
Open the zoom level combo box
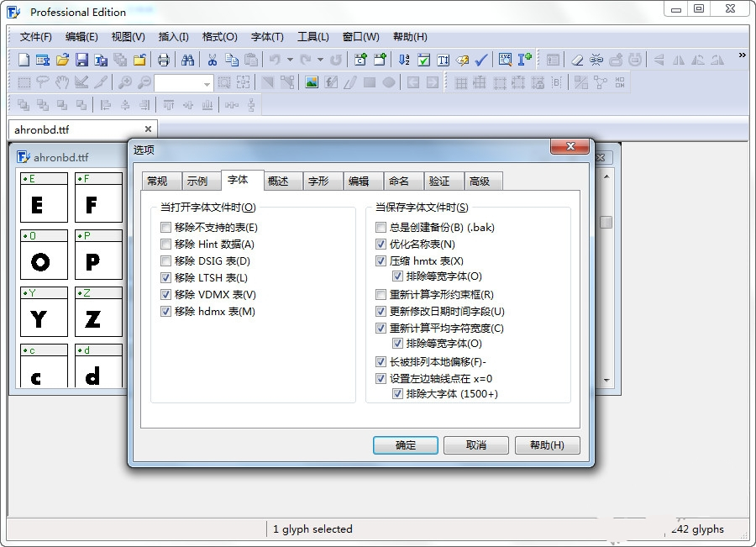pyautogui.click(x=207, y=82)
